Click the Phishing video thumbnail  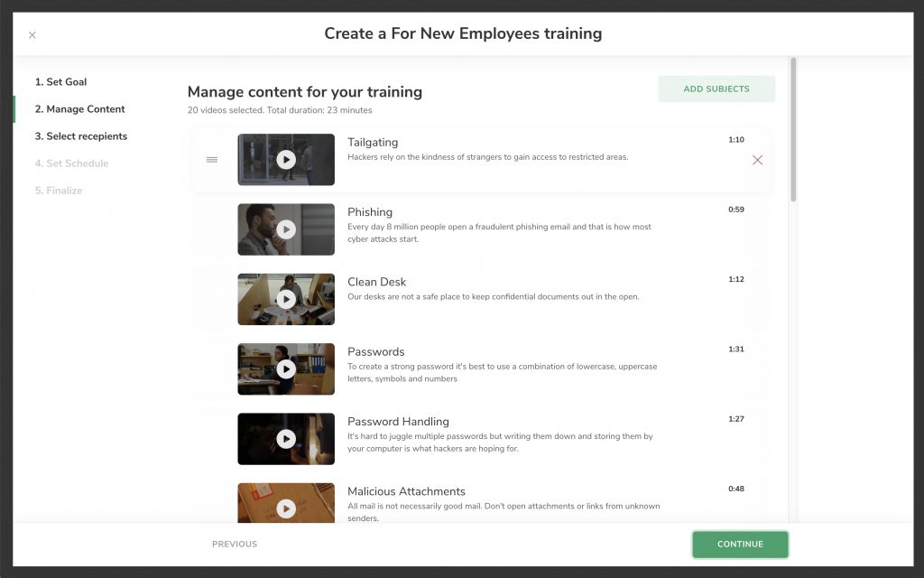pos(286,229)
